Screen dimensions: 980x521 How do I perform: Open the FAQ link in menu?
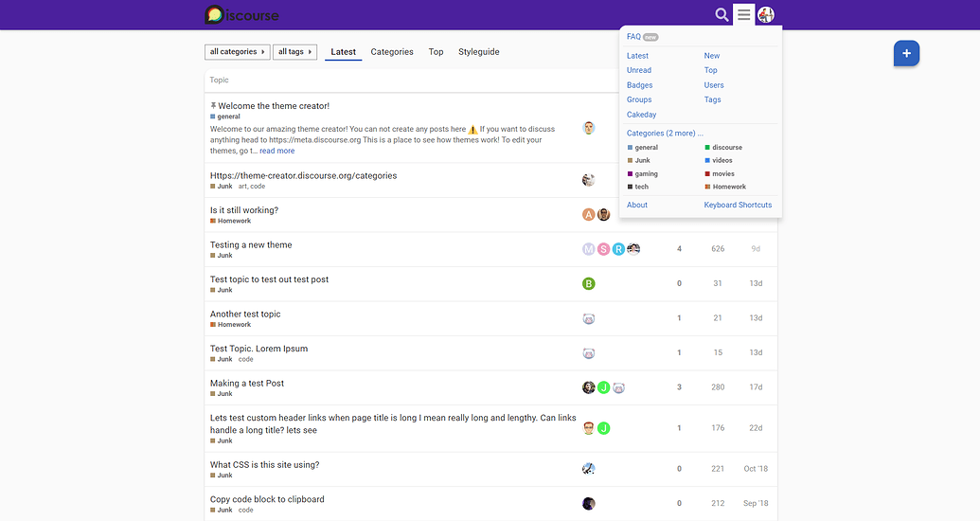pos(633,37)
